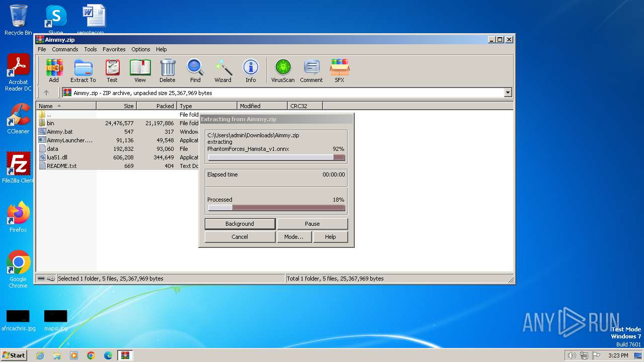Image resolution: width=644 pixels, height=362 pixels.
Task: Open the Favorites menu
Action: pos(114,49)
